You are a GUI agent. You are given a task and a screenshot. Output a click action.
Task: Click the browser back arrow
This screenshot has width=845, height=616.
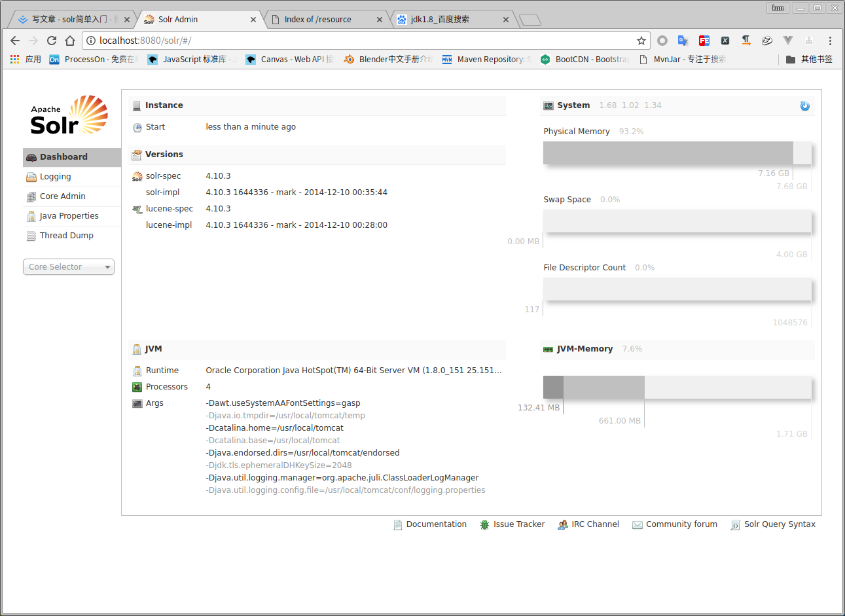[15, 41]
